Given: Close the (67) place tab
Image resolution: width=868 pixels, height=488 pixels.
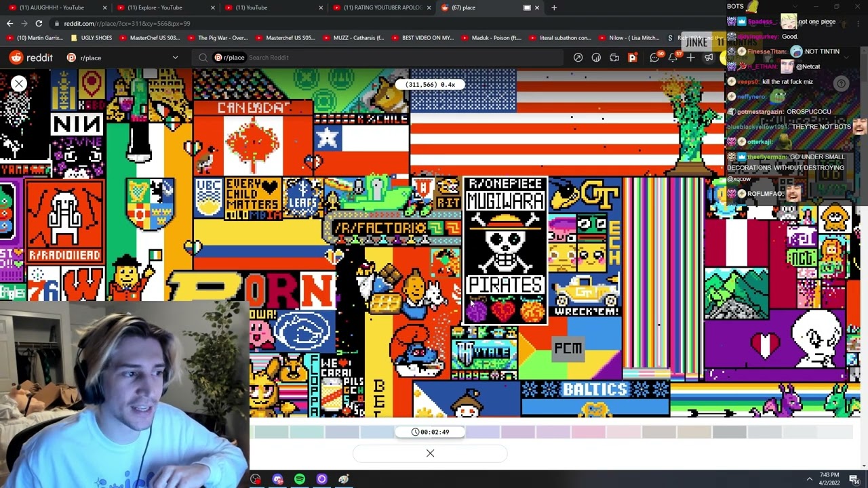Looking at the screenshot, I should [x=537, y=7].
